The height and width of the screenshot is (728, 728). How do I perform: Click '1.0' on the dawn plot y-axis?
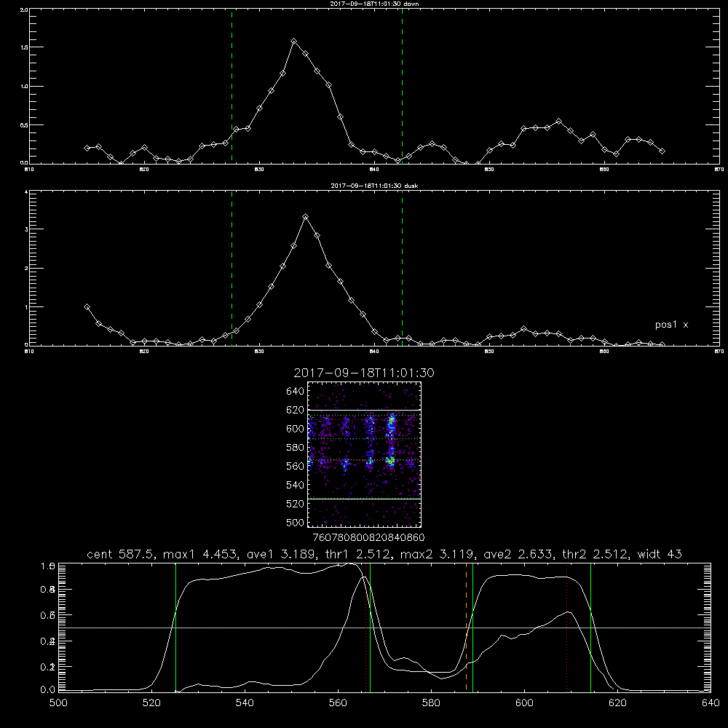coord(25,87)
